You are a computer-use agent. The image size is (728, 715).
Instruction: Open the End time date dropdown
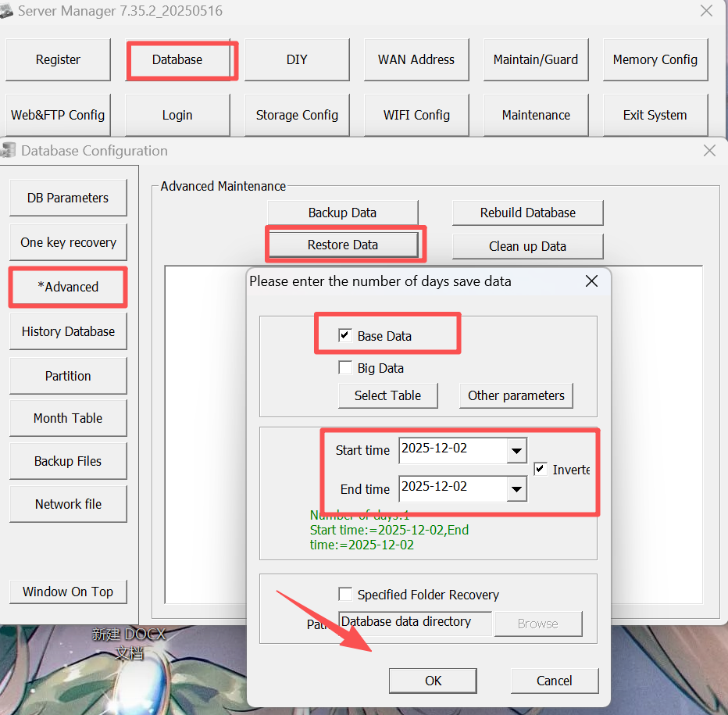coord(518,488)
